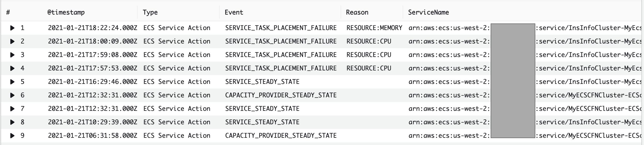Click the Type column header
Viewport: 644px width, 145px height.
click(150, 12)
